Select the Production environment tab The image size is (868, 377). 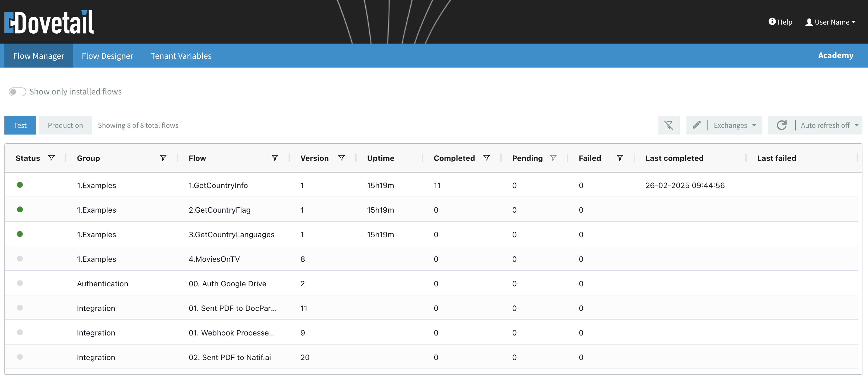(66, 125)
